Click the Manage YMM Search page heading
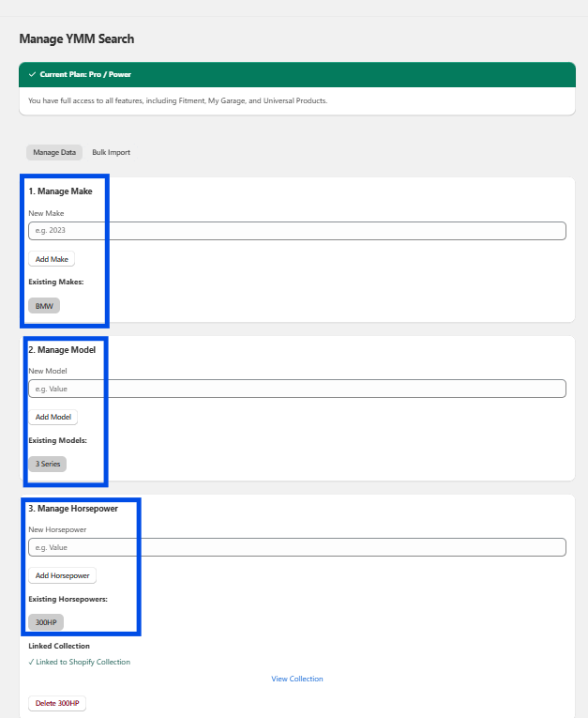Screen dimensions: 588x718 pos(77,39)
